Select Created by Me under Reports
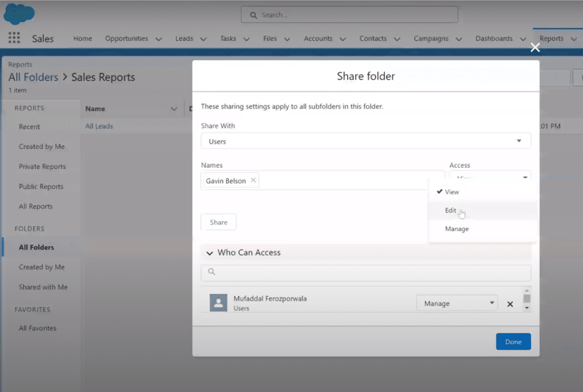The image size is (583, 392). (42, 146)
